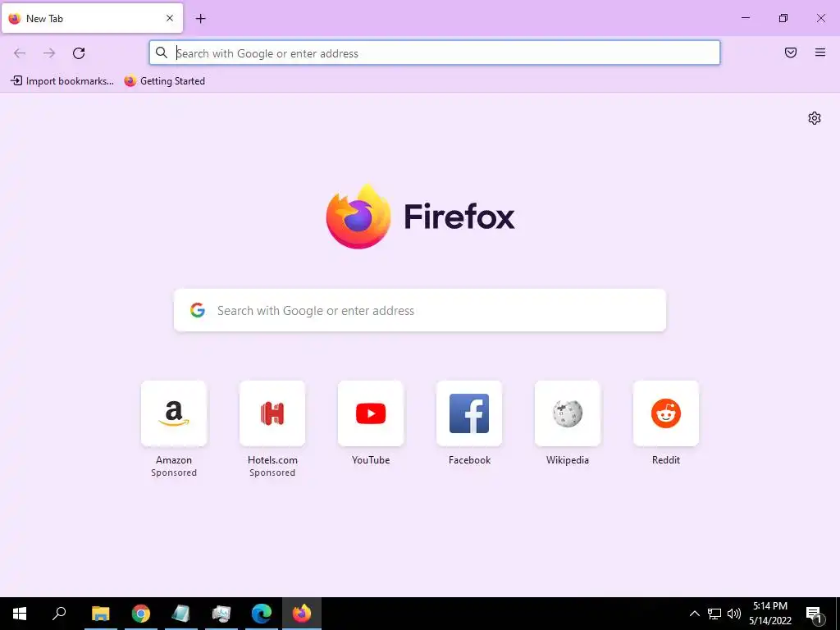The image size is (840, 630).
Task: Click the Facebook label under the tile
Action: click(x=469, y=460)
